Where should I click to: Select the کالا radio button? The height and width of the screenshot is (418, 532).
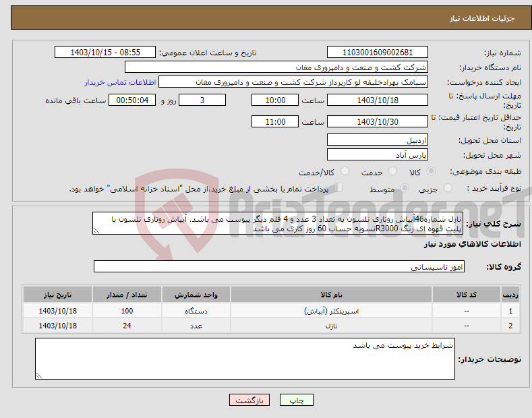tap(431, 171)
